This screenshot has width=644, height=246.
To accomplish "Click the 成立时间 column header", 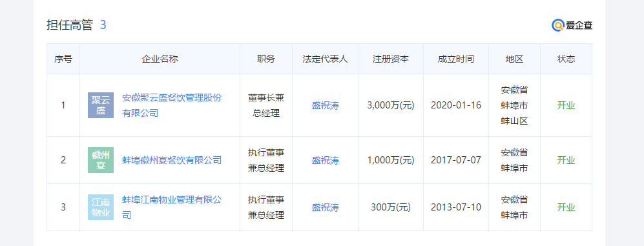I will point(456,59).
